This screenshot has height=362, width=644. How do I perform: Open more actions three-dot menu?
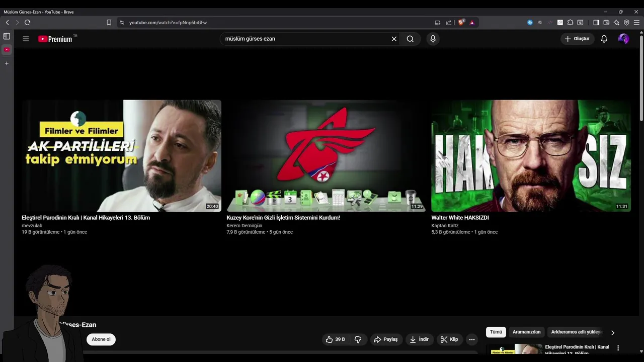[x=472, y=339]
